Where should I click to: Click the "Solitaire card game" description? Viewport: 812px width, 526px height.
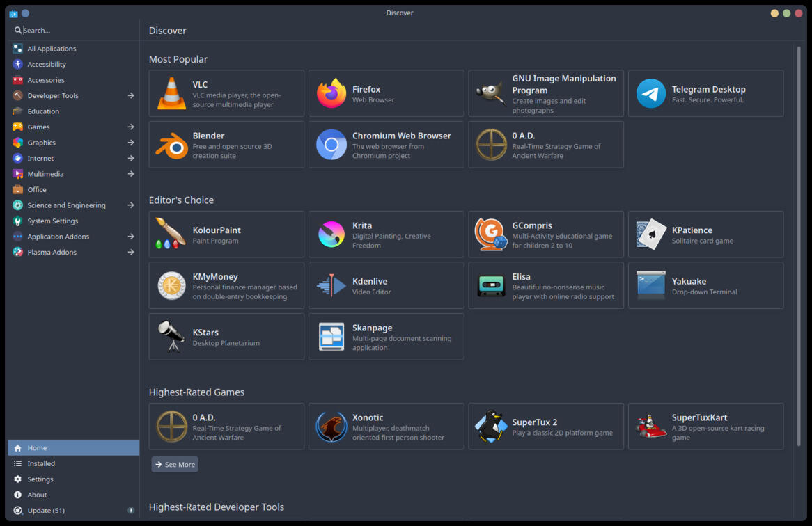coord(702,241)
